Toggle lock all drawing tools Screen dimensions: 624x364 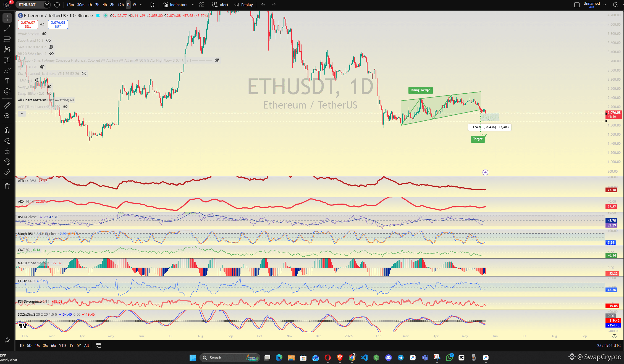click(x=7, y=151)
